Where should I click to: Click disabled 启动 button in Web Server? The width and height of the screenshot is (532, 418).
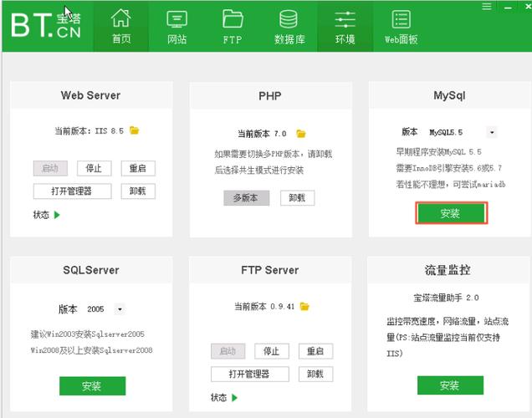click(50, 168)
